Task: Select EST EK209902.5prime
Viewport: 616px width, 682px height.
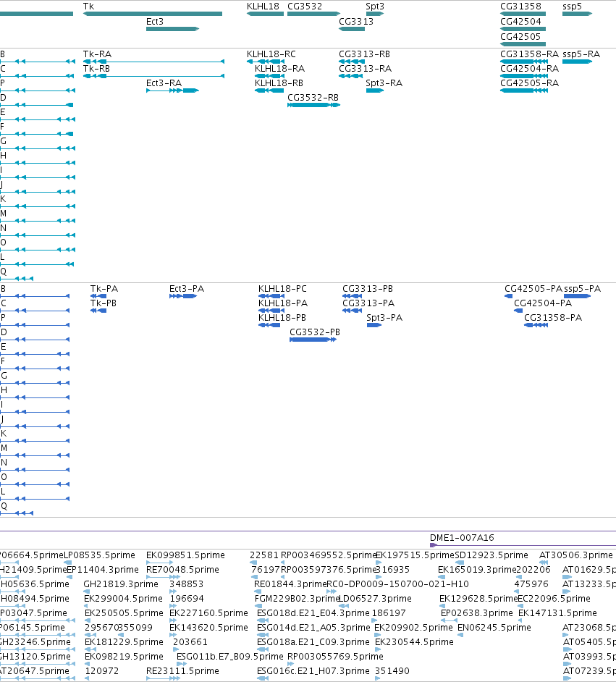Action: tap(377, 635)
